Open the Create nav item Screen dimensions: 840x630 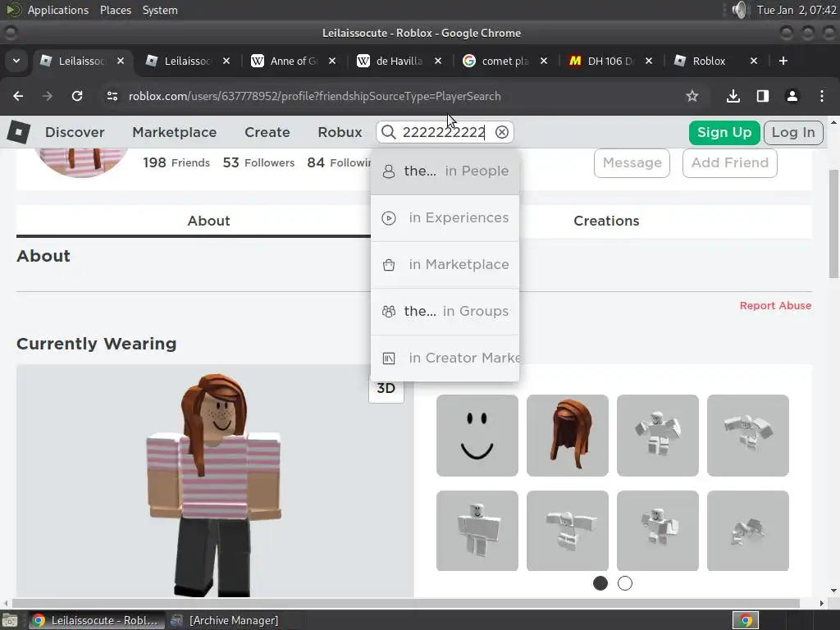267,132
